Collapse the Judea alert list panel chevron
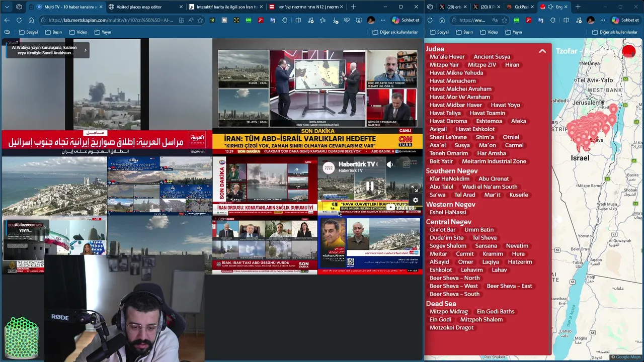644x362 pixels. click(542, 51)
